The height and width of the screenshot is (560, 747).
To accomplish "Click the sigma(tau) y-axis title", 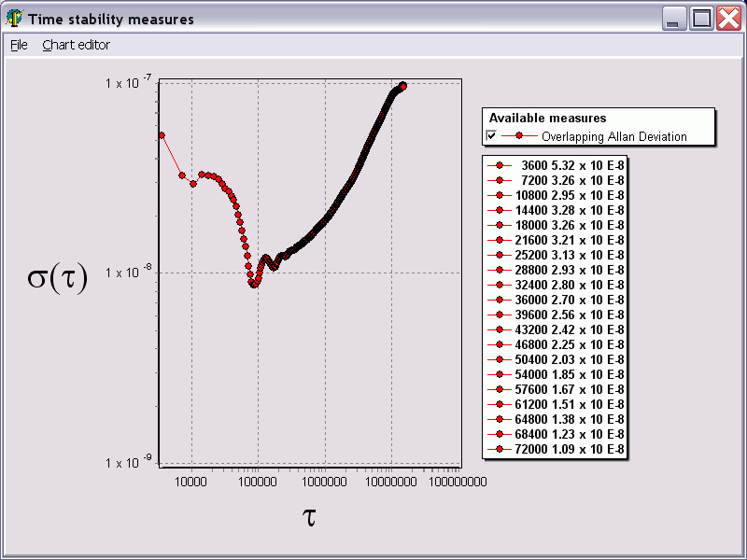I will [57, 277].
